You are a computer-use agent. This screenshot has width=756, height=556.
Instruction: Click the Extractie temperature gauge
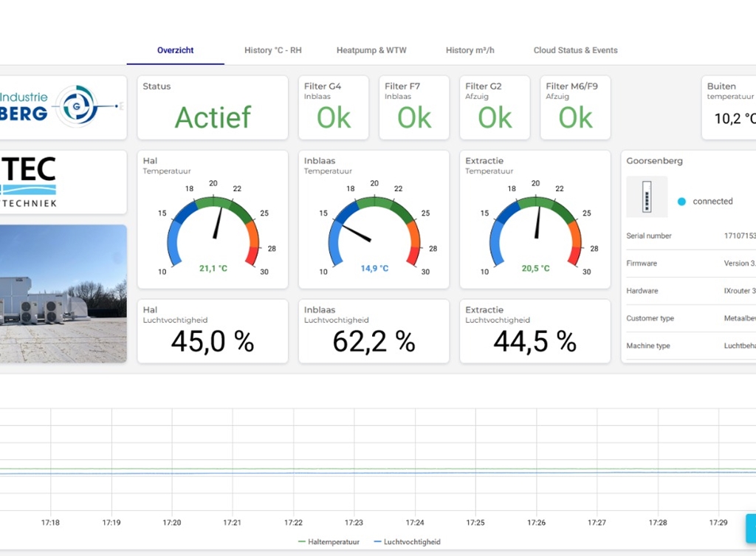tap(535, 225)
